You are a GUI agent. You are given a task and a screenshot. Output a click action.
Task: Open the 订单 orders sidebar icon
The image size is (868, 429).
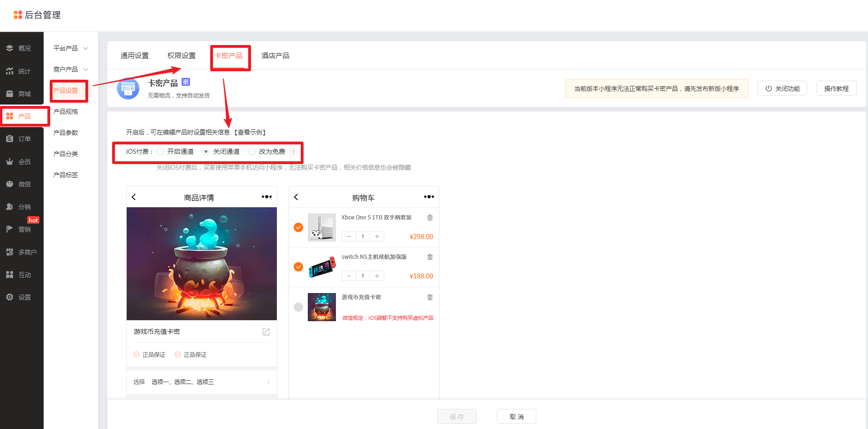[9, 139]
